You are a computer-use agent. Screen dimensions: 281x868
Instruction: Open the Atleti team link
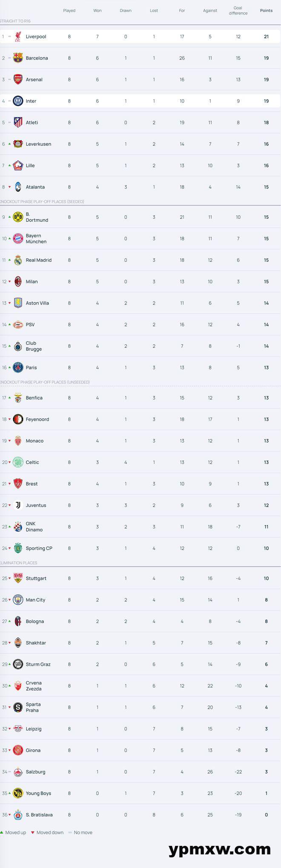(32, 123)
